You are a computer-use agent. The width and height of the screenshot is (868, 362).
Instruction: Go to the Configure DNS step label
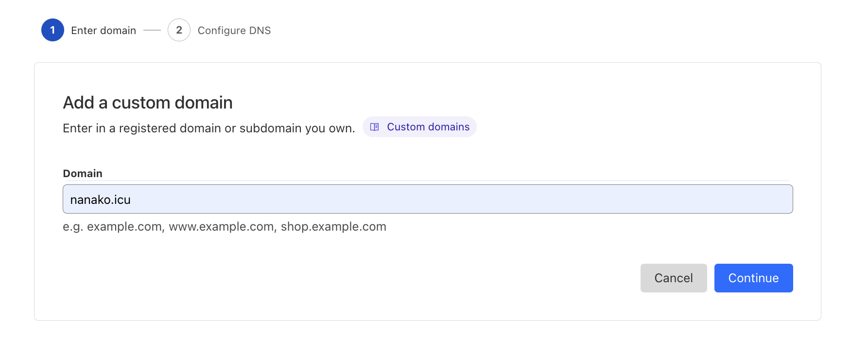(x=234, y=31)
